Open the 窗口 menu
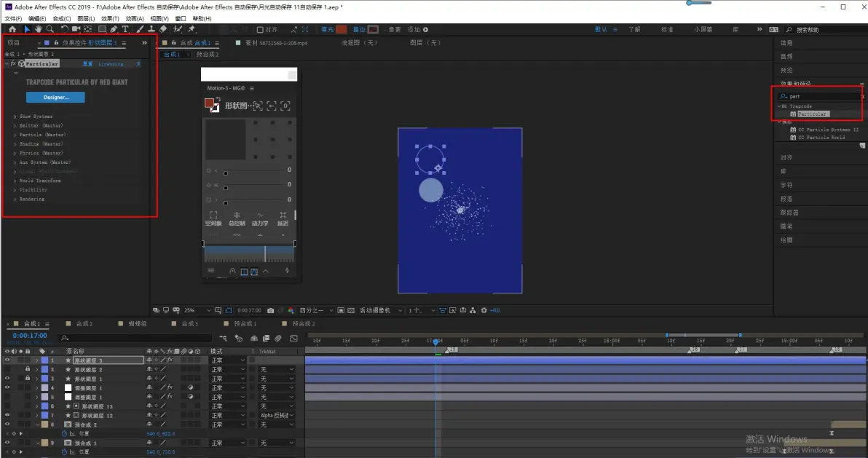This screenshot has width=868, height=458. [x=181, y=18]
